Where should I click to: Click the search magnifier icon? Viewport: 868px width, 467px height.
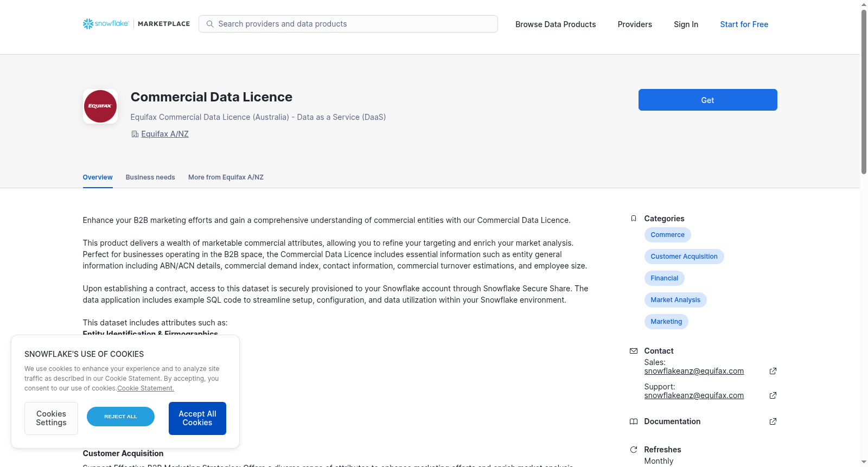[210, 24]
